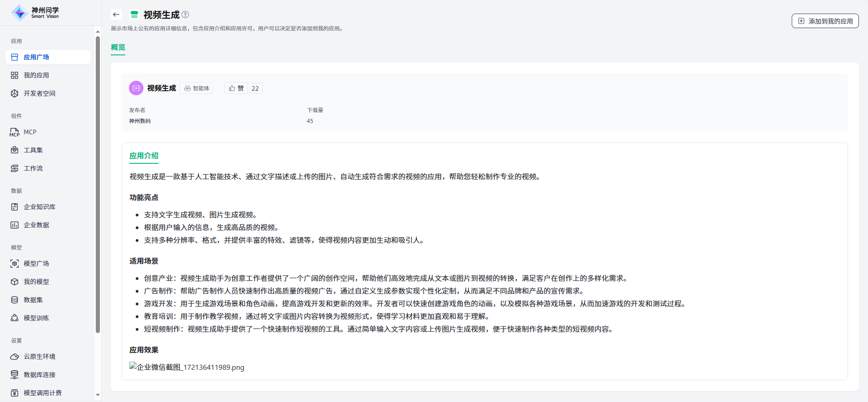Image resolution: width=868 pixels, height=402 pixels.
Task: Click the back arrow button
Action: point(116,15)
